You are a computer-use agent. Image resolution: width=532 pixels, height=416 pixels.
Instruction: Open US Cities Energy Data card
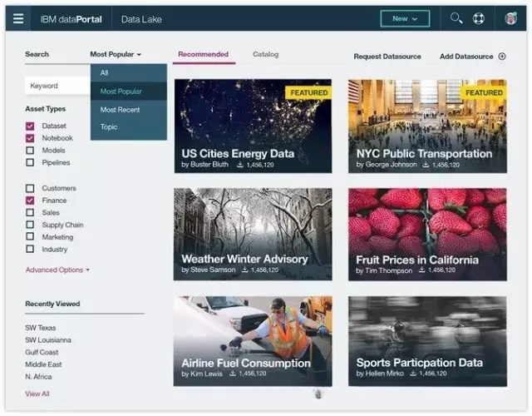253,126
